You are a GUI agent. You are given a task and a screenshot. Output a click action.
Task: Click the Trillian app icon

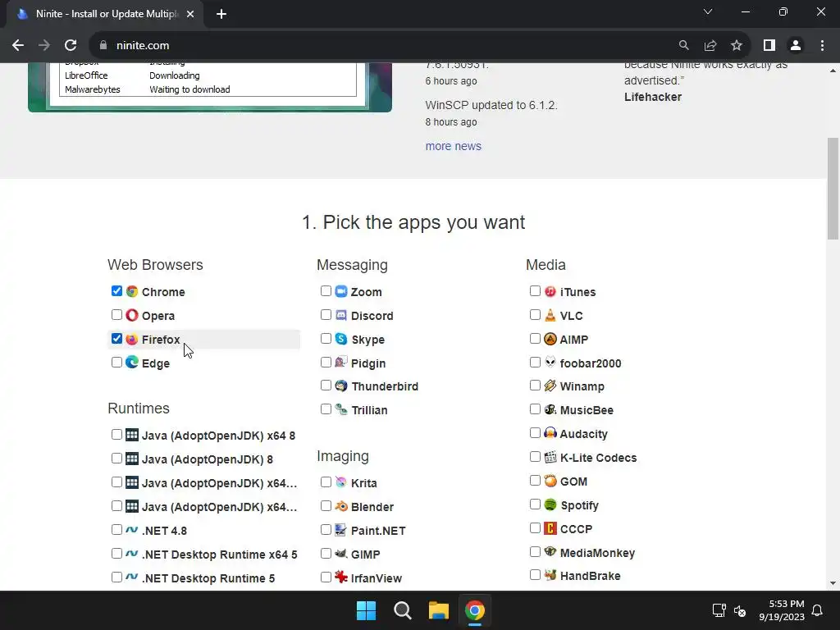(x=341, y=409)
